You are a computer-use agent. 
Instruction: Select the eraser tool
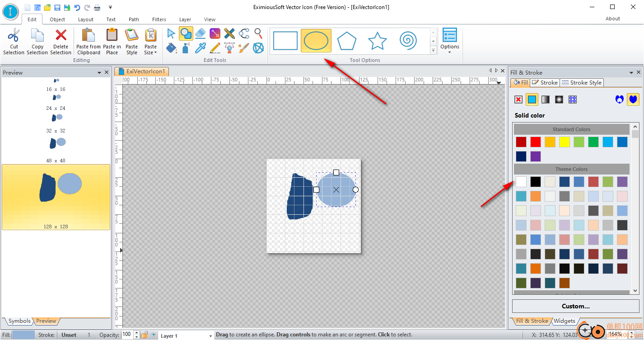[201, 33]
